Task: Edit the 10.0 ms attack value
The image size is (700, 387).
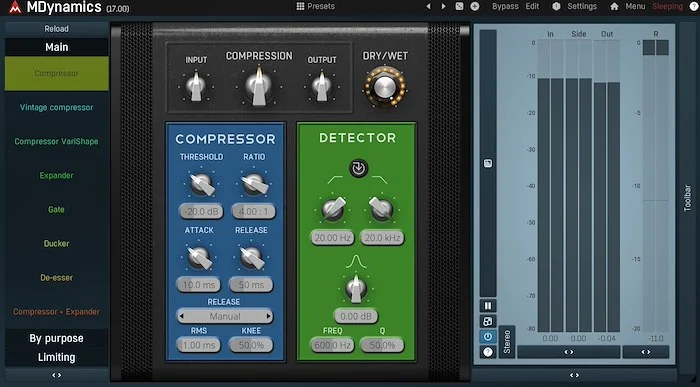Action: (199, 285)
